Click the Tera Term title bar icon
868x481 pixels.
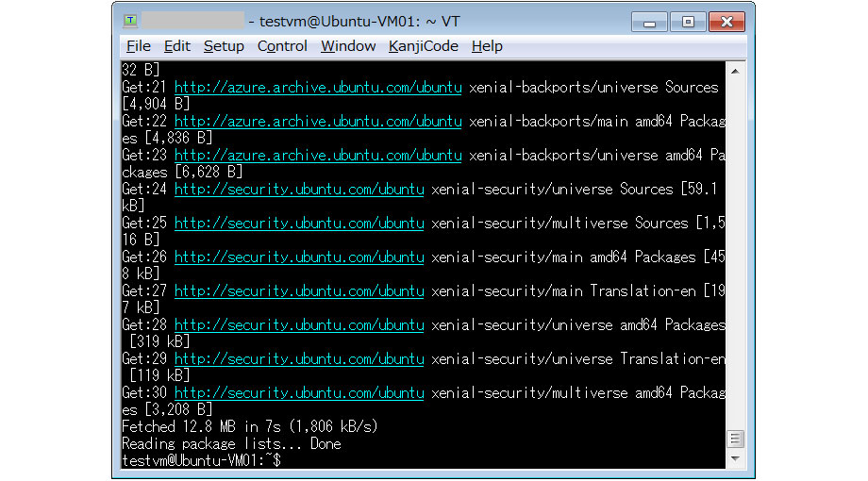point(130,21)
